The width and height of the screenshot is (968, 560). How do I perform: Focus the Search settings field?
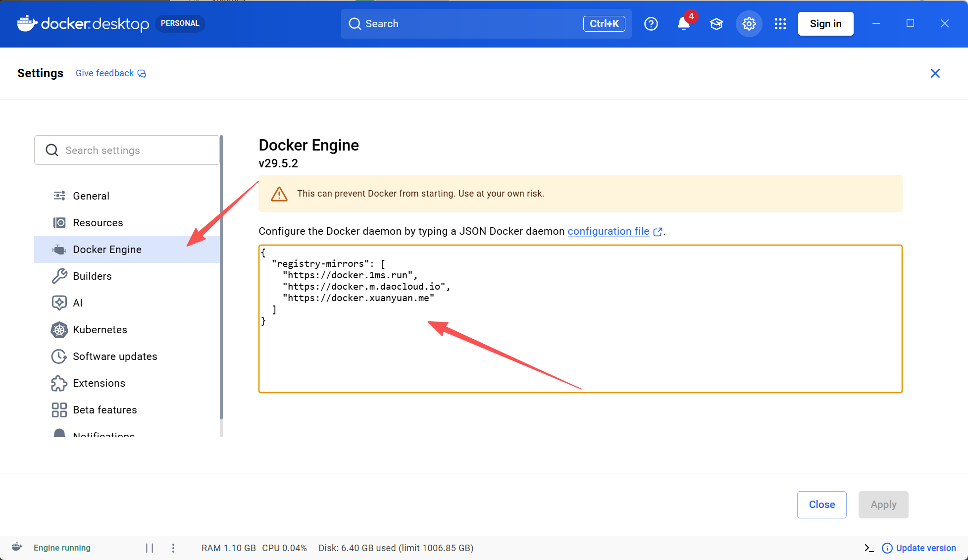click(x=127, y=150)
